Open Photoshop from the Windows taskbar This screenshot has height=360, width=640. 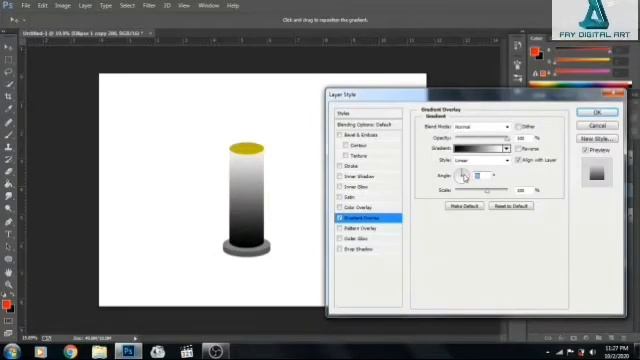[128, 351]
